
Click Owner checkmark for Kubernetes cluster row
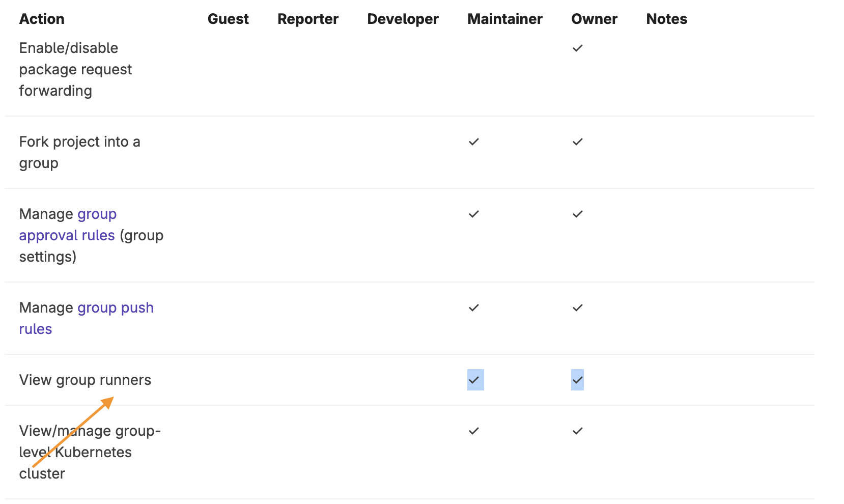point(577,431)
